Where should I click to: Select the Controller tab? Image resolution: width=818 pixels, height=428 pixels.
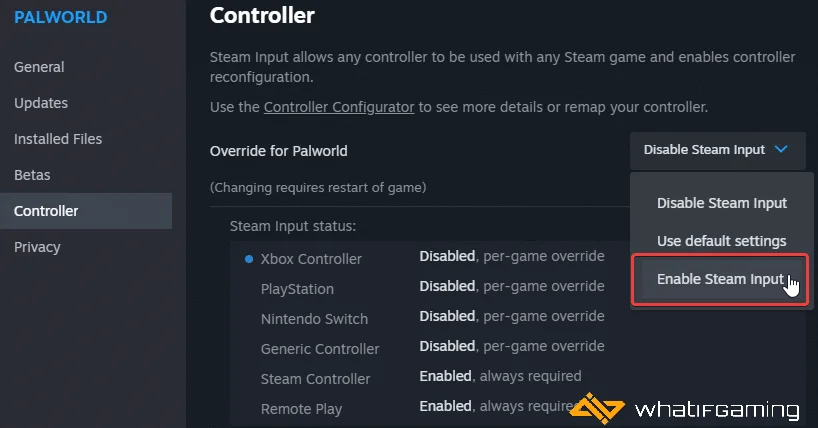point(46,211)
